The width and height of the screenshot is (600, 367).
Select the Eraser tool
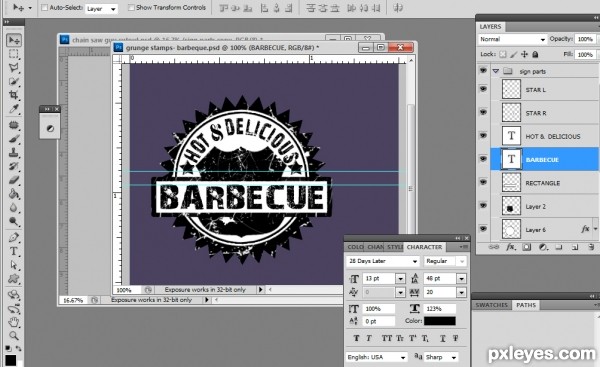pos(14,180)
